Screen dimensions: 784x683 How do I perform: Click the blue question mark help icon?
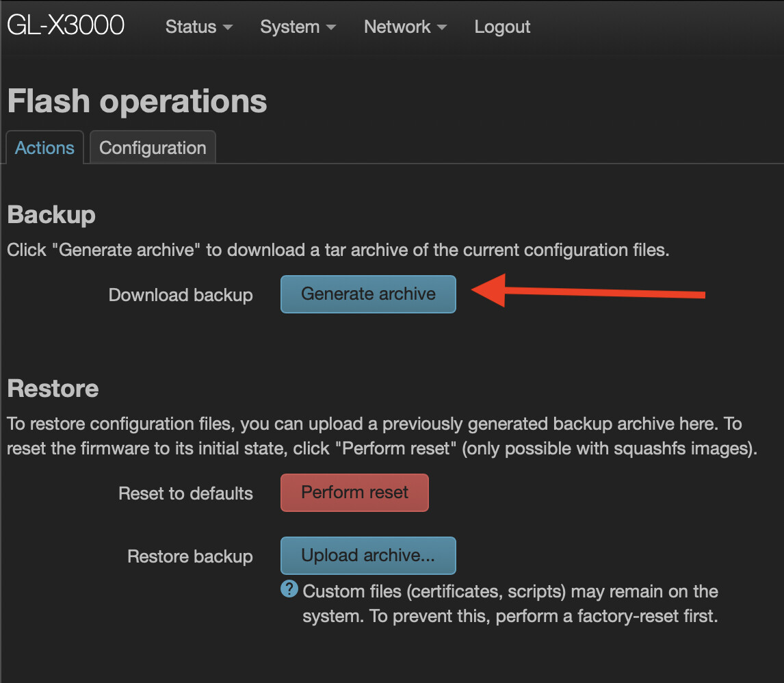click(x=289, y=589)
